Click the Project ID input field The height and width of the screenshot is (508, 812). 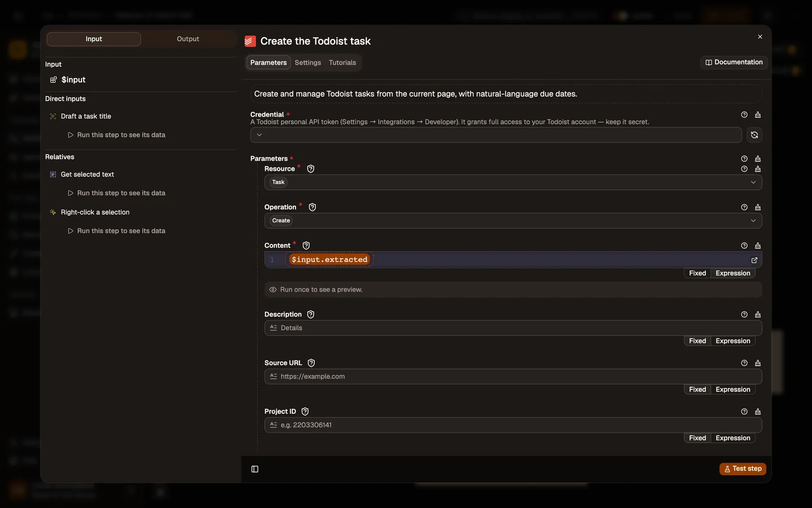click(x=513, y=425)
